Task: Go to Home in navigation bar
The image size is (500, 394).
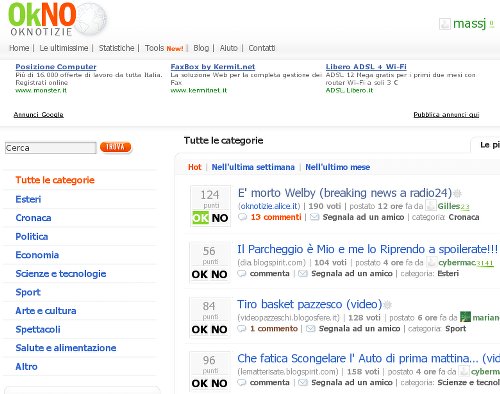Action: 19,48
